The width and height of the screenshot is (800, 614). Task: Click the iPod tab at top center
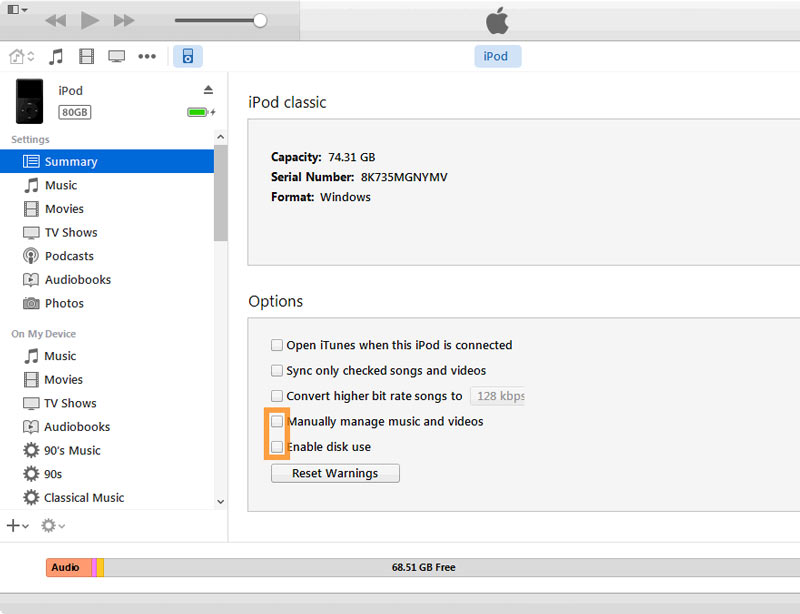click(497, 56)
